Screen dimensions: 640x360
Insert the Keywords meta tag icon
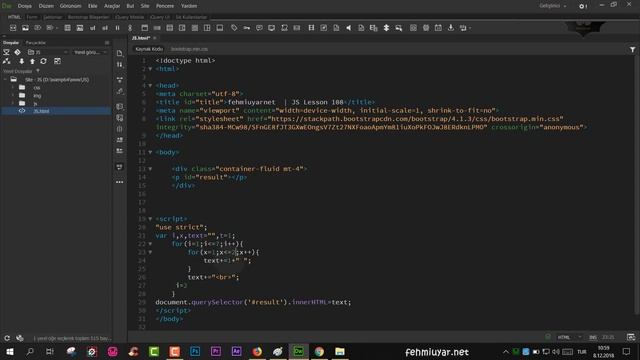tap(247, 28)
